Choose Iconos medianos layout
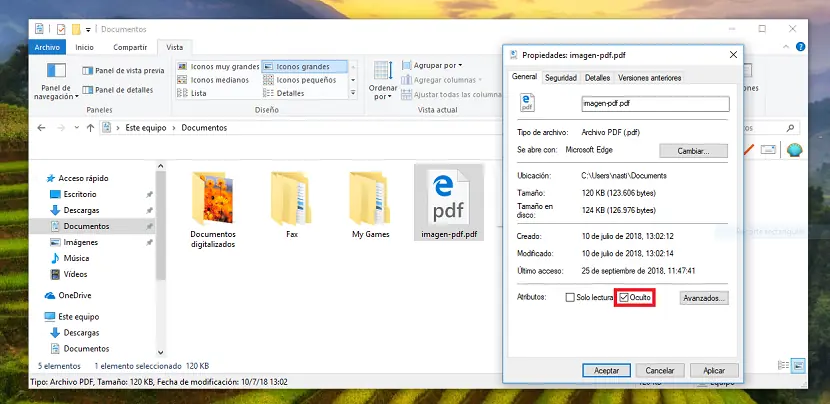 click(213, 80)
